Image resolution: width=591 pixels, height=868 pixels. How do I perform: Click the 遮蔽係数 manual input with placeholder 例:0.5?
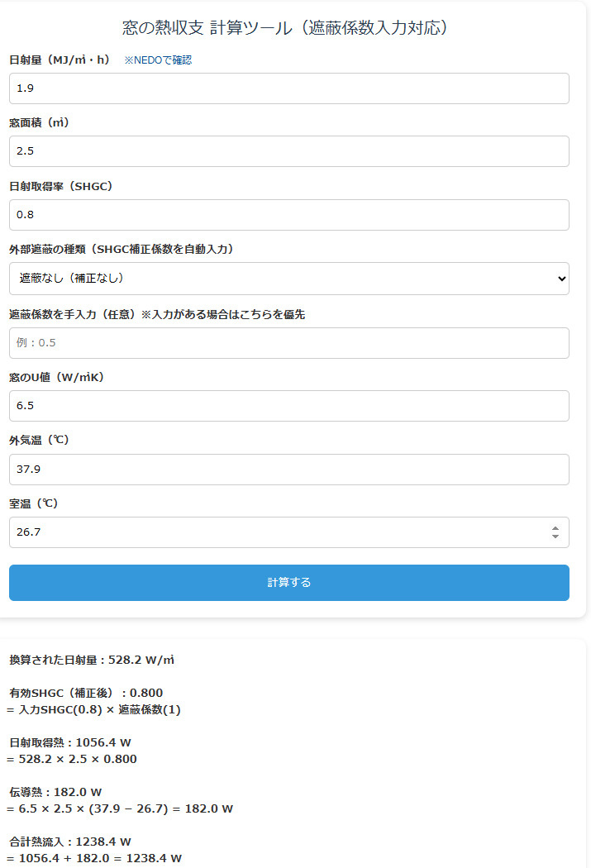point(288,343)
